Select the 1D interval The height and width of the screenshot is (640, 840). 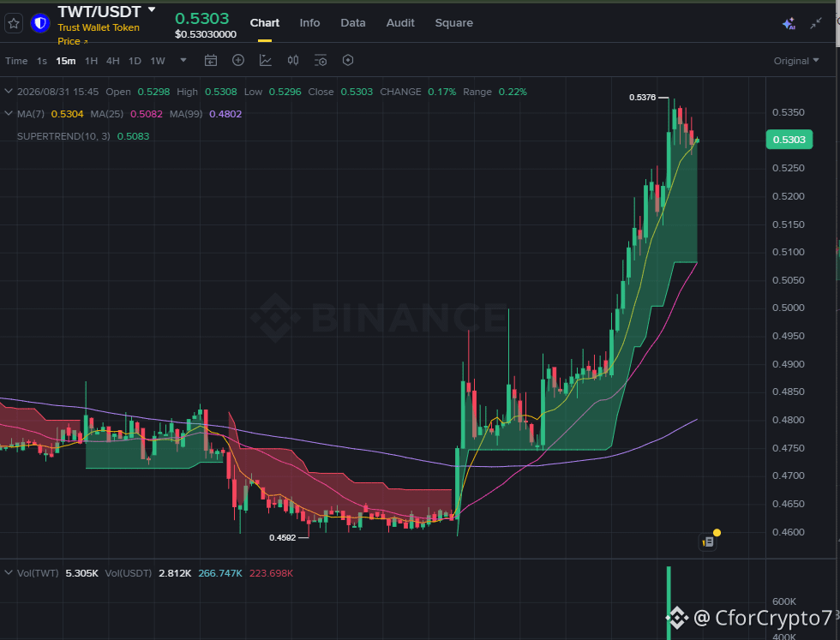[x=135, y=61]
